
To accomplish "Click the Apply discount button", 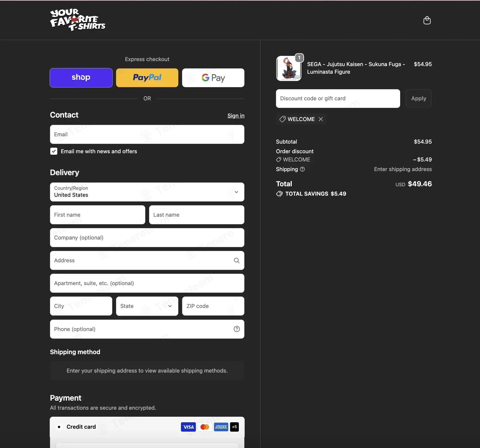I will click(x=419, y=99).
